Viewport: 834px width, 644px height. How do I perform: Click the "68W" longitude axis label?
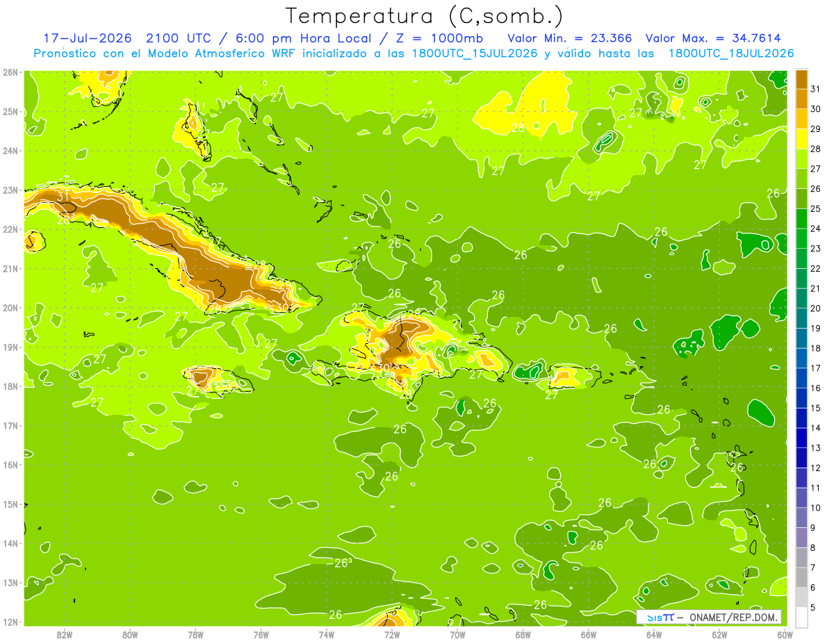click(x=523, y=635)
